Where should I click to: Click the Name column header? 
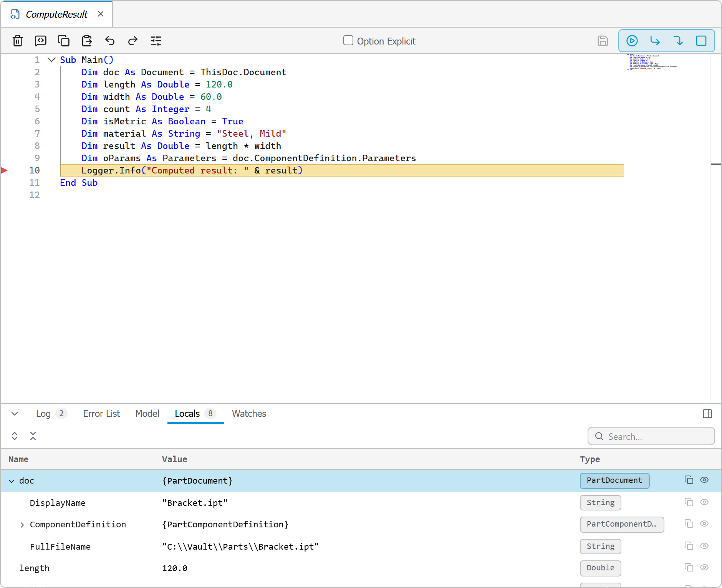(18, 459)
